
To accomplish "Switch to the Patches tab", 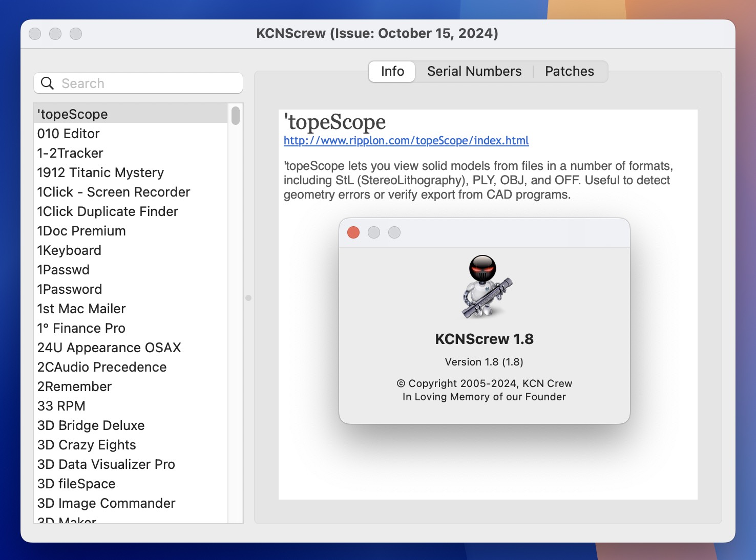I will pyautogui.click(x=569, y=72).
